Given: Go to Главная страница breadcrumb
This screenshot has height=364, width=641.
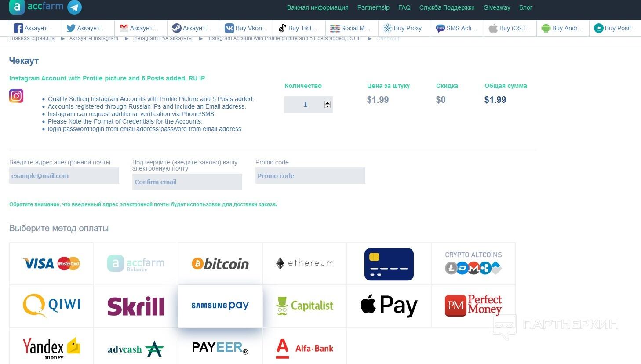Looking at the screenshot, I should 32,39.
